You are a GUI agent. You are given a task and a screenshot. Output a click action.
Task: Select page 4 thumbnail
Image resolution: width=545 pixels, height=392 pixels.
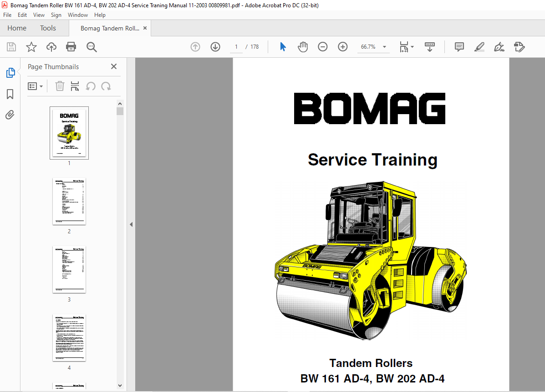pos(69,338)
